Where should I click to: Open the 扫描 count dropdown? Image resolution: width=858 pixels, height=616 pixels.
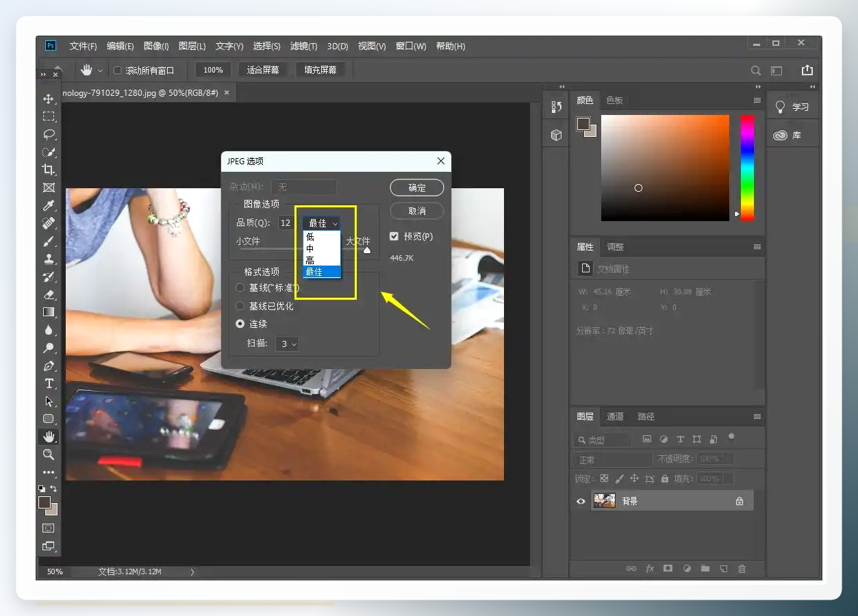click(x=288, y=344)
